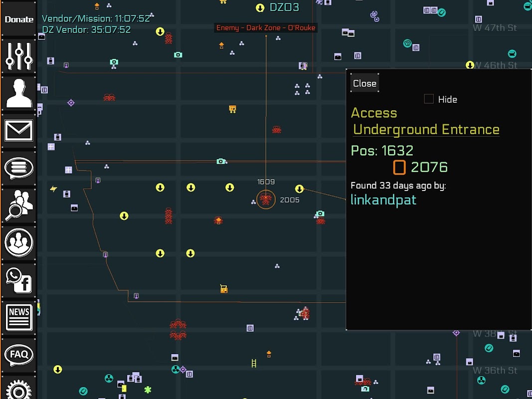
Task: Select the yellow rectangle marker near green asterisk
Action: click(124, 388)
